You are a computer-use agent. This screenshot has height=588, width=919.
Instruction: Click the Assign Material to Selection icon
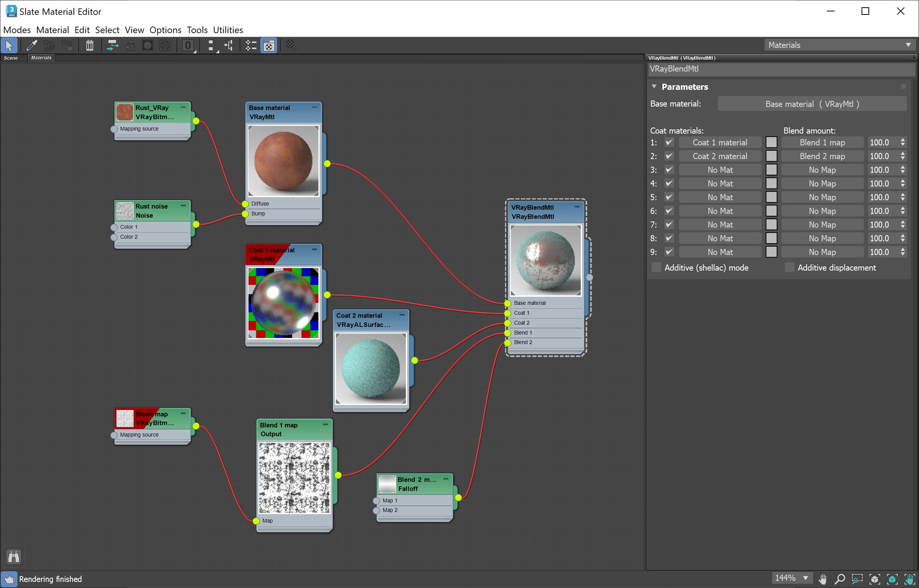coord(49,45)
